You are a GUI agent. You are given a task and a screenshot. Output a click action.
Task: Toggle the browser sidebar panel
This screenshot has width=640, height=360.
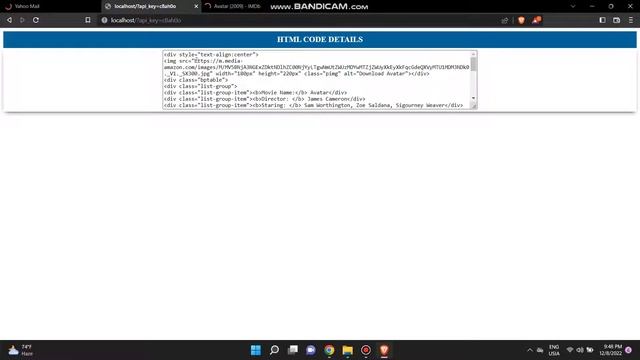point(602,20)
